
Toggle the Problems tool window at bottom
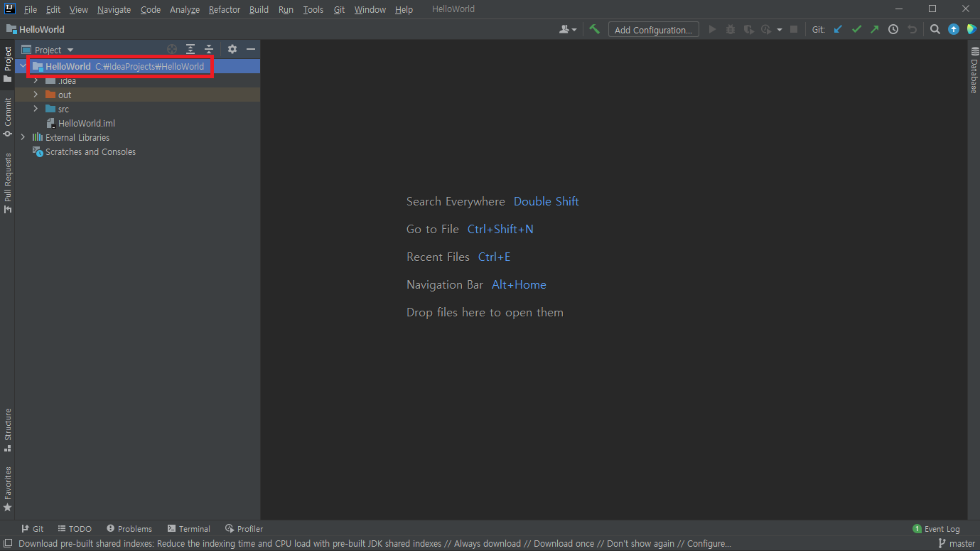(129, 528)
